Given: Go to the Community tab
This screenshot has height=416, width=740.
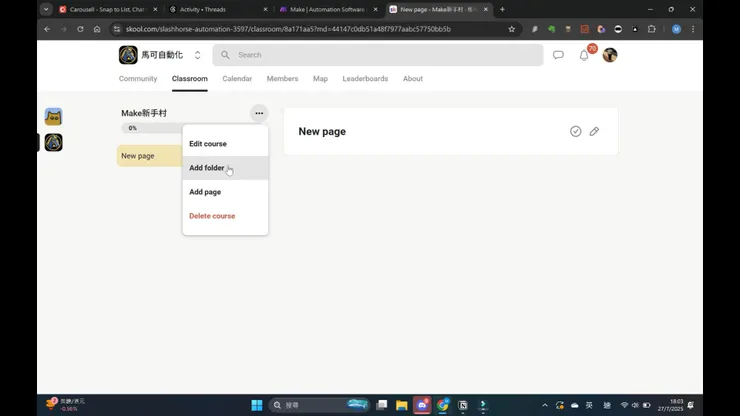Looking at the screenshot, I should tap(138, 79).
